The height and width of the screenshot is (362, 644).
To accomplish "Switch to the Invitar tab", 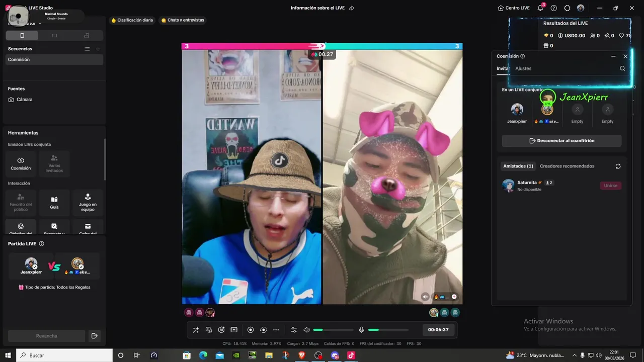I will (x=503, y=68).
